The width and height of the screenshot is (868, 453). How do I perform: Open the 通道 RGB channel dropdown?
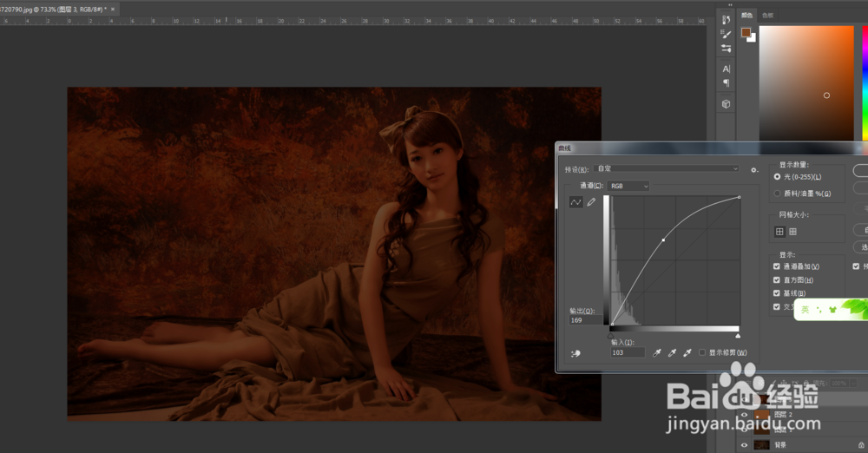point(628,186)
